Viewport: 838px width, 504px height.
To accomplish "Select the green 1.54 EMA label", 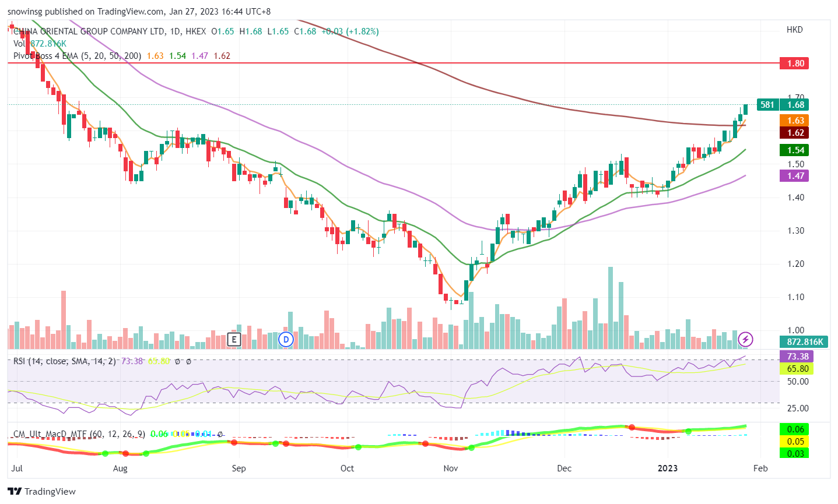I will click(794, 150).
